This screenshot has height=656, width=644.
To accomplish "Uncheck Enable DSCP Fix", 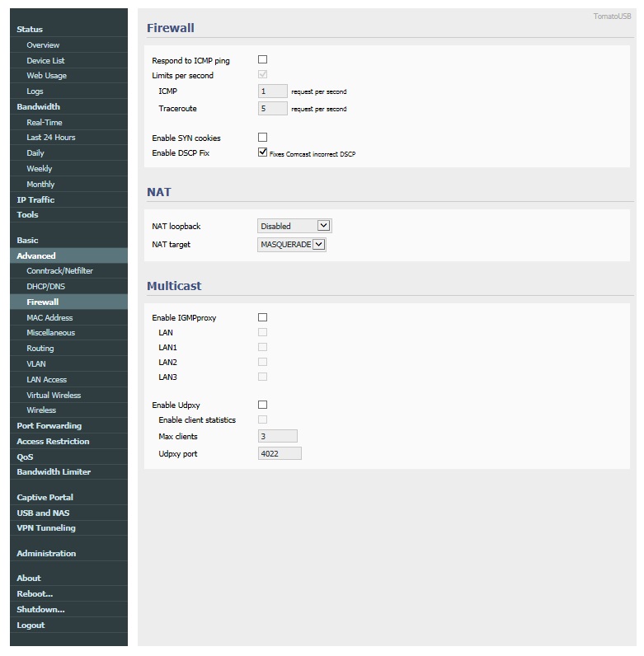I will click(x=262, y=152).
